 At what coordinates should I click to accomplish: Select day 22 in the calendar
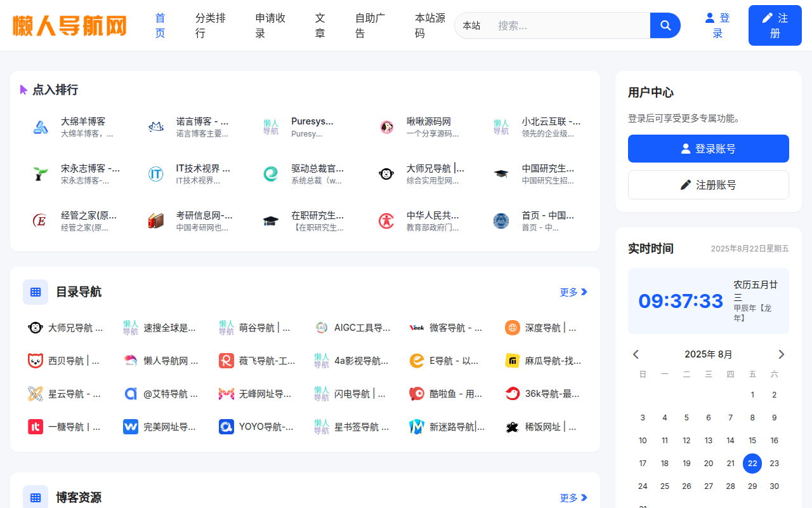(x=752, y=464)
